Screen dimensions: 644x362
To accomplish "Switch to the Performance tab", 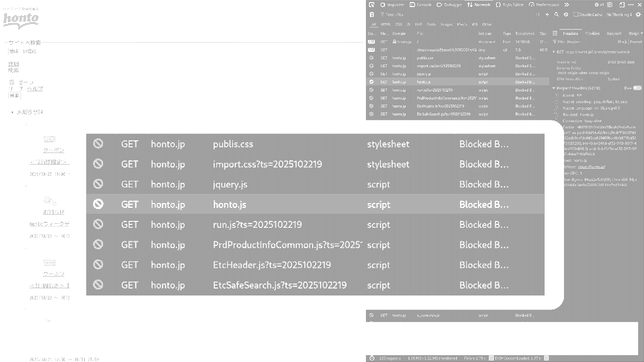I will 544,4.
